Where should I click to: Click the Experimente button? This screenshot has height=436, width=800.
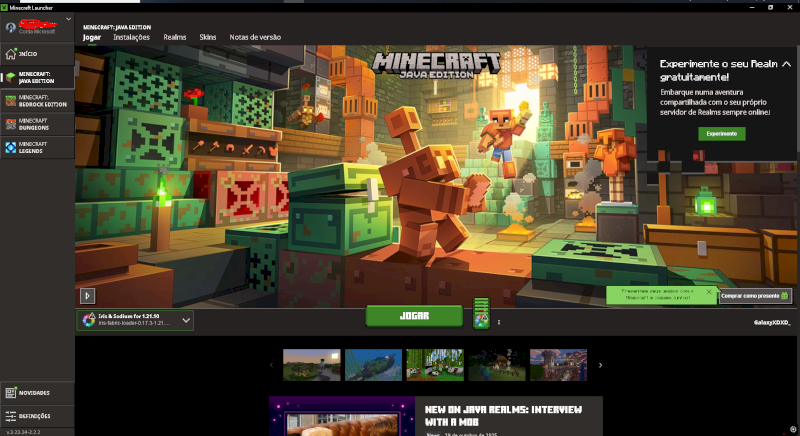[x=721, y=134]
